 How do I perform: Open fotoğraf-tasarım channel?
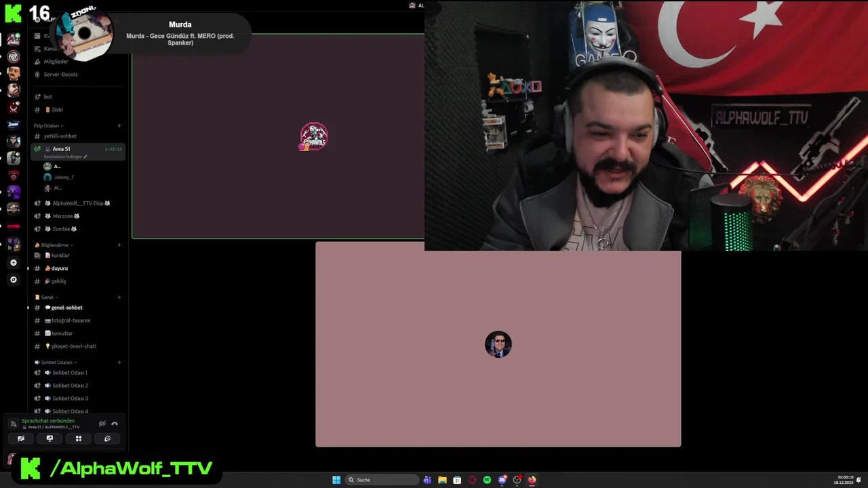pyautogui.click(x=71, y=321)
